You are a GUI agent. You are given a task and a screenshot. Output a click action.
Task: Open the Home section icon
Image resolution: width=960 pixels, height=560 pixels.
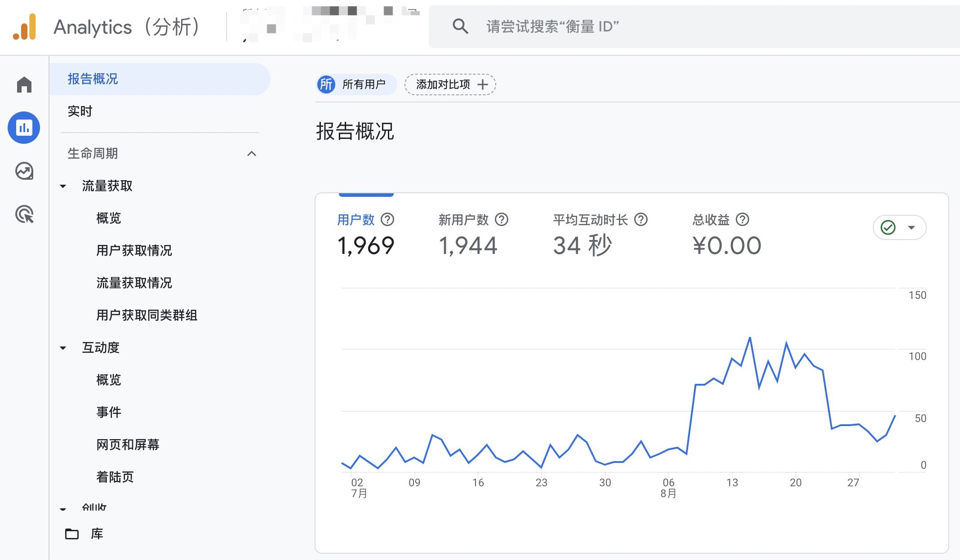click(x=24, y=84)
